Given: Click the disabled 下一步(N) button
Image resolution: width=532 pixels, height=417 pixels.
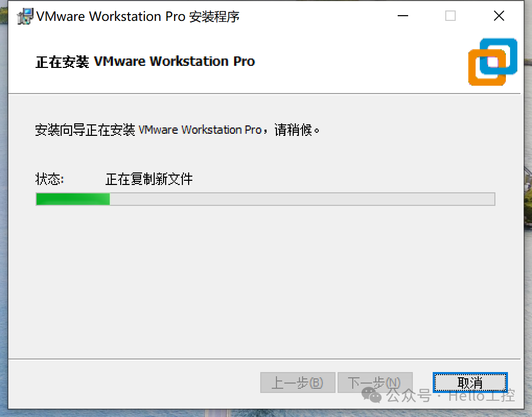Looking at the screenshot, I should pyautogui.click(x=375, y=383).
